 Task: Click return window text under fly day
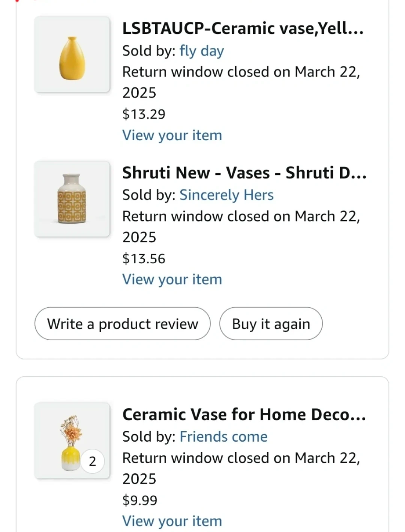[x=241, y=72]
